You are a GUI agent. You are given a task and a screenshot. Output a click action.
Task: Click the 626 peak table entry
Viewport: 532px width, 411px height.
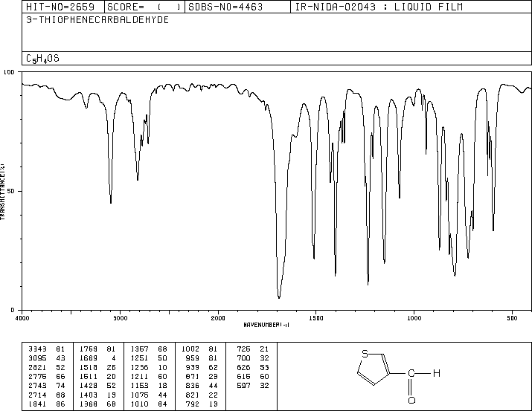coord(243,367)
